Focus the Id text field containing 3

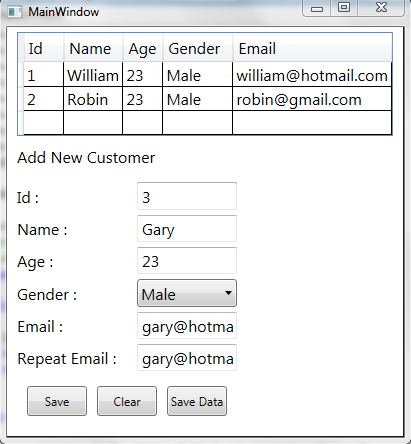point(187,196)
